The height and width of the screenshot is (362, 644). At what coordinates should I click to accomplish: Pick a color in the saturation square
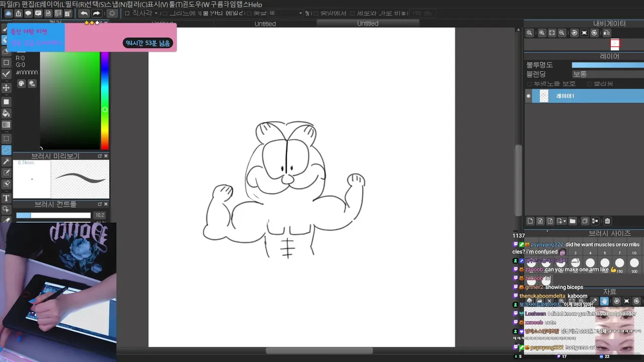[70, 100]
